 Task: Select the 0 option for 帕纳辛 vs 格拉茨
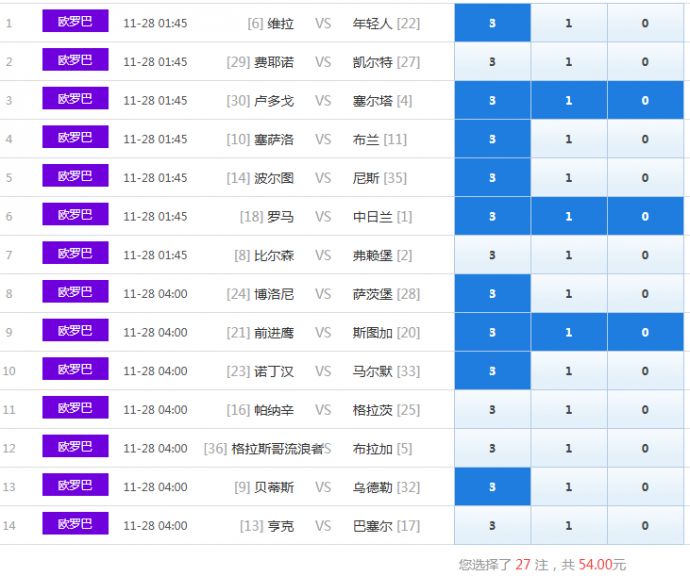tap(645, 410)
